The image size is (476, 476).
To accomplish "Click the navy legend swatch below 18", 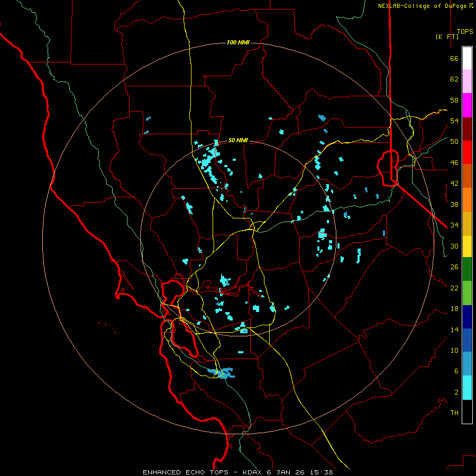I will tap(467, 317).
